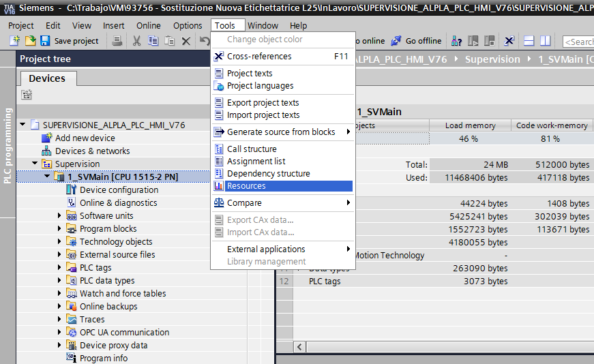594x364 pixels.
Task: Expand the Technology objects folder
Action: coord(59,241)
